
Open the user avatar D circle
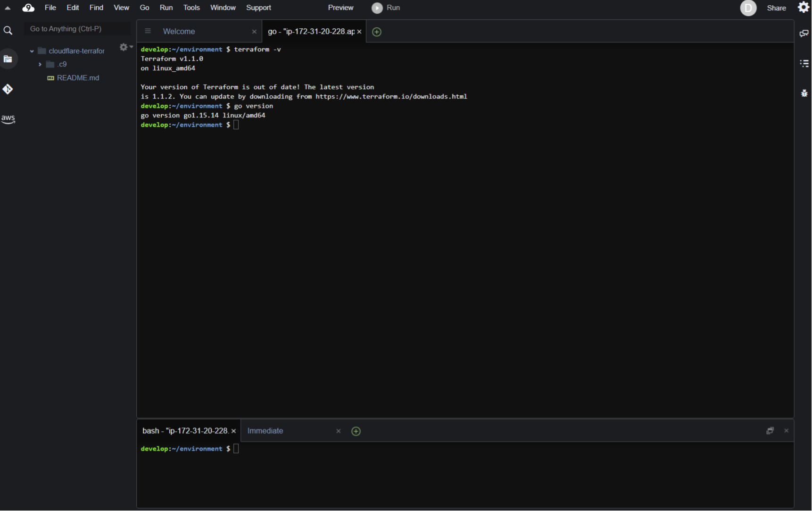748,8
